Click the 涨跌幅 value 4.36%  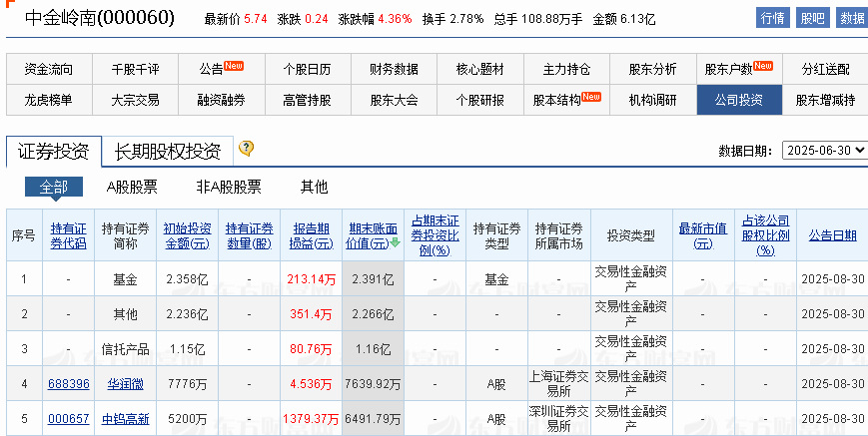(396, 19)
